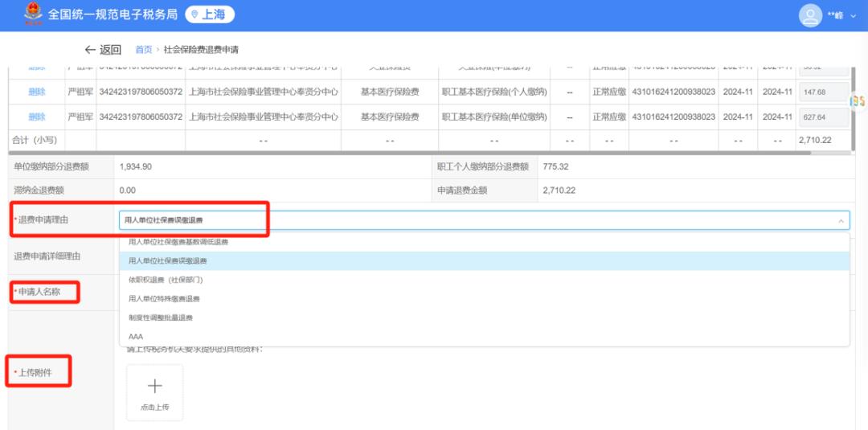Viewport: 868px width, 430px height.
Task: Collapse the 退费申请理由 dropdown arrow
Action: (841, 220)
